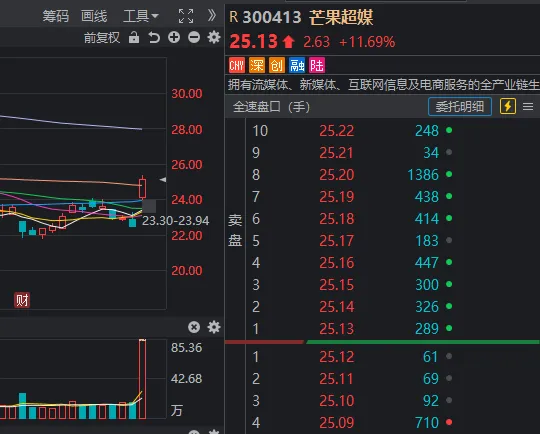This screenshot has width=540, height=434.
Task: Click the company description scrolling text
Action: point(383,85)
